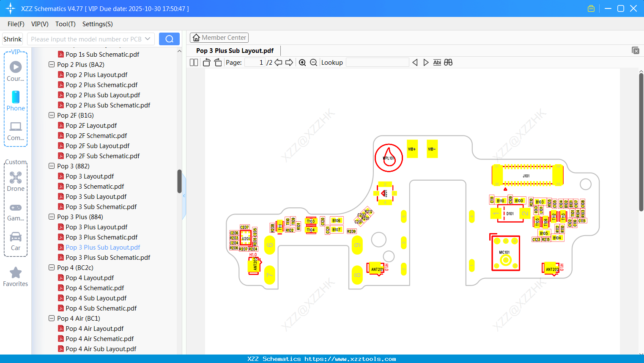Viewport: 644px width, 363px height.
Task: Click the blue search button
Action: pos(169,39)
